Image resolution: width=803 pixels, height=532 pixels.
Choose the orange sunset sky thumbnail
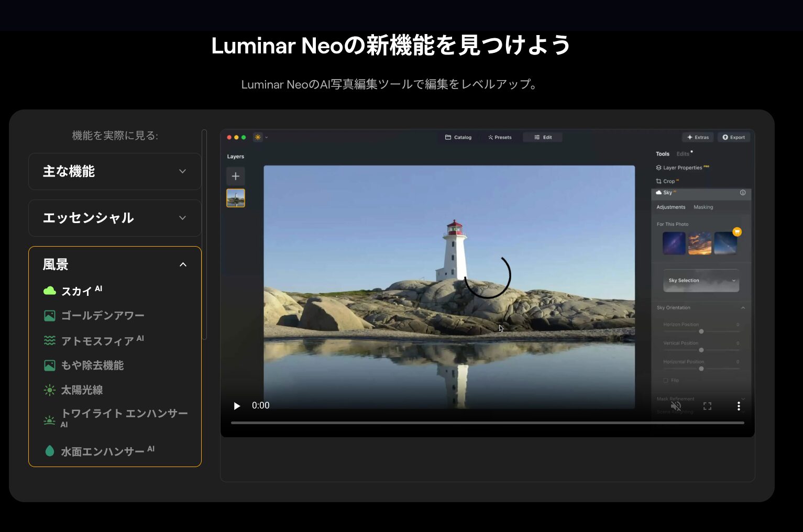click(700, 243)
